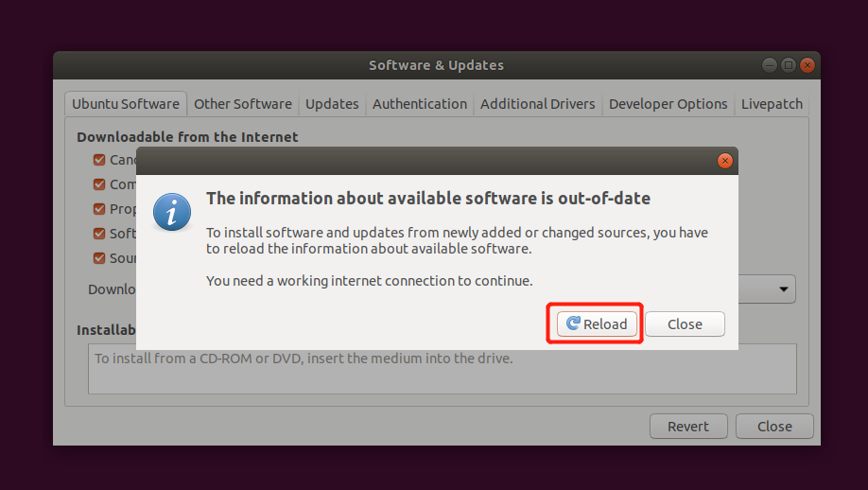Click the Software & Updates title bar text
Screen dimensions: 868x490
click(436, 65)
